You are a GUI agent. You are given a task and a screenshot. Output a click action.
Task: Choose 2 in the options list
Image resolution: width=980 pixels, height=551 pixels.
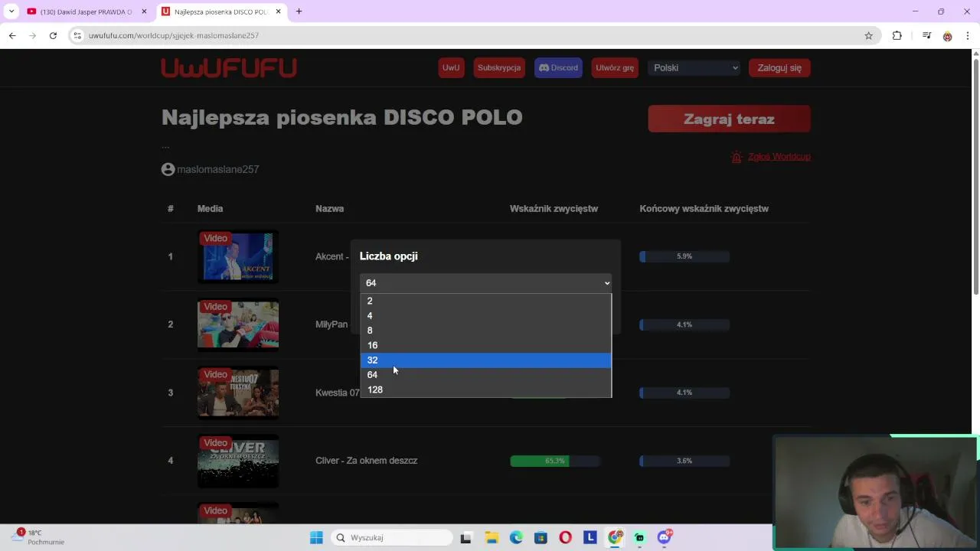486,301
